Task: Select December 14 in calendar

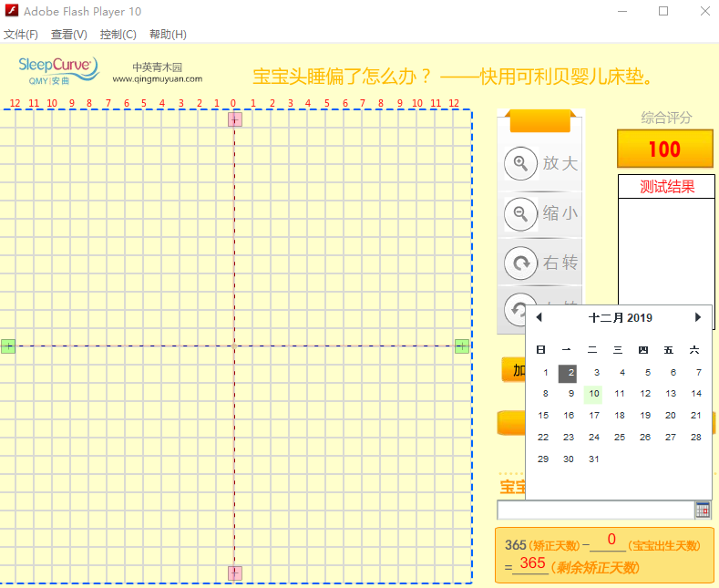Action: (696, 394)
